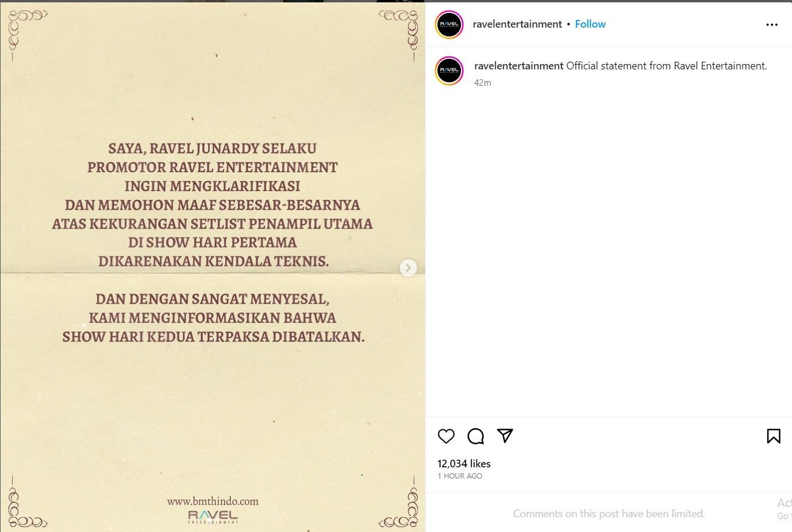Open the profile avatar beside the caption
This screenshot has width=792, height=532.
tap(449, 71)
